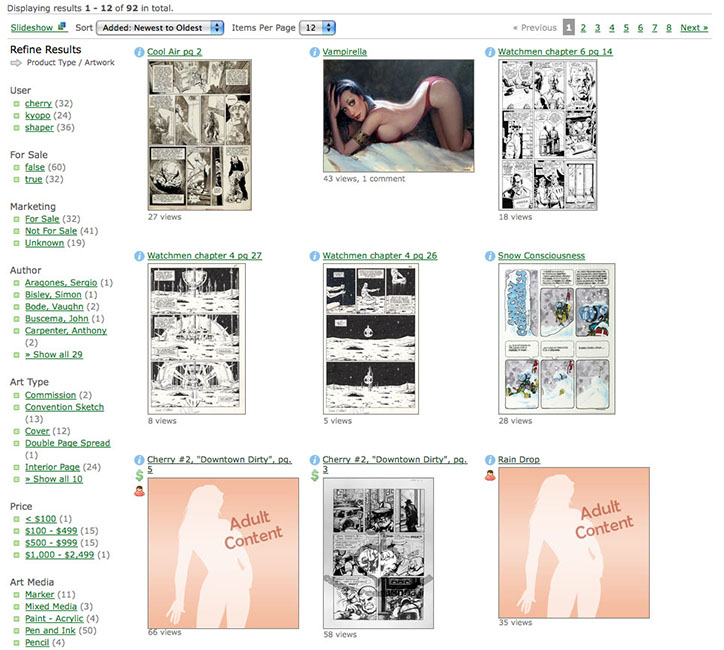Screen dimensions: 724x650
Task: Filter by author Buscema, John
Action: (x=56, y=319)
